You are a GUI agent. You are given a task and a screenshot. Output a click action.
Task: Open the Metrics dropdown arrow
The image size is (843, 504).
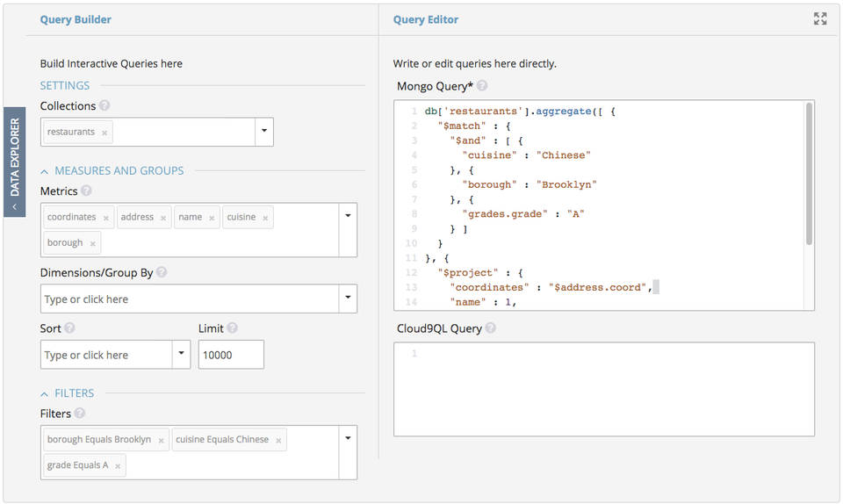point(348,214)
